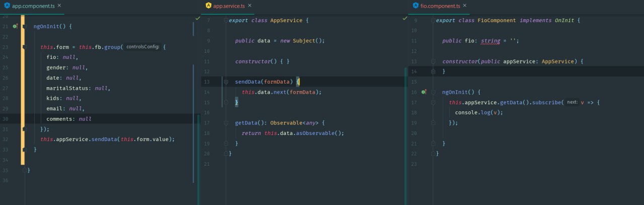
Task: Collapse the ngOnInit method fold in app.component.ts
Action: tap(24, 26)
